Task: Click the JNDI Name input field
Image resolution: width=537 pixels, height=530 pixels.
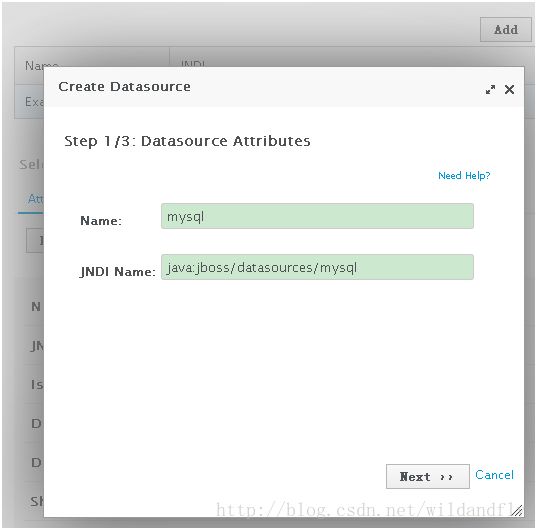Action: [317, 267]
